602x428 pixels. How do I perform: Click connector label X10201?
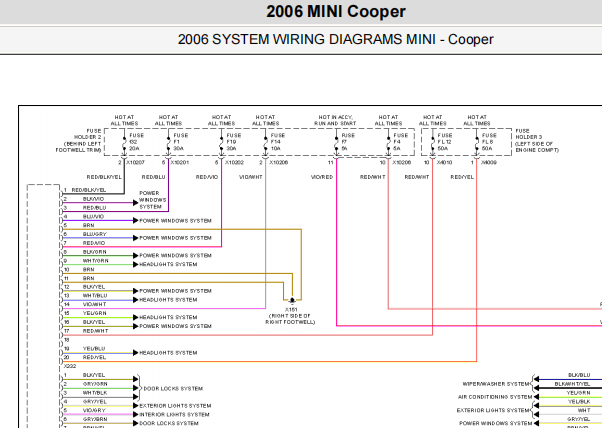pyautogui.click(x=180, y=163)
